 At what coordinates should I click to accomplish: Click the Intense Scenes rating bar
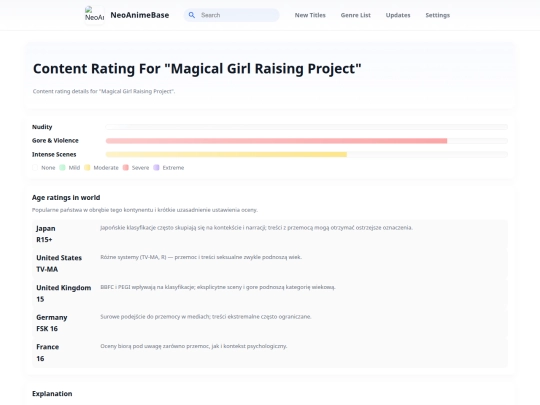tap(307, 154)
